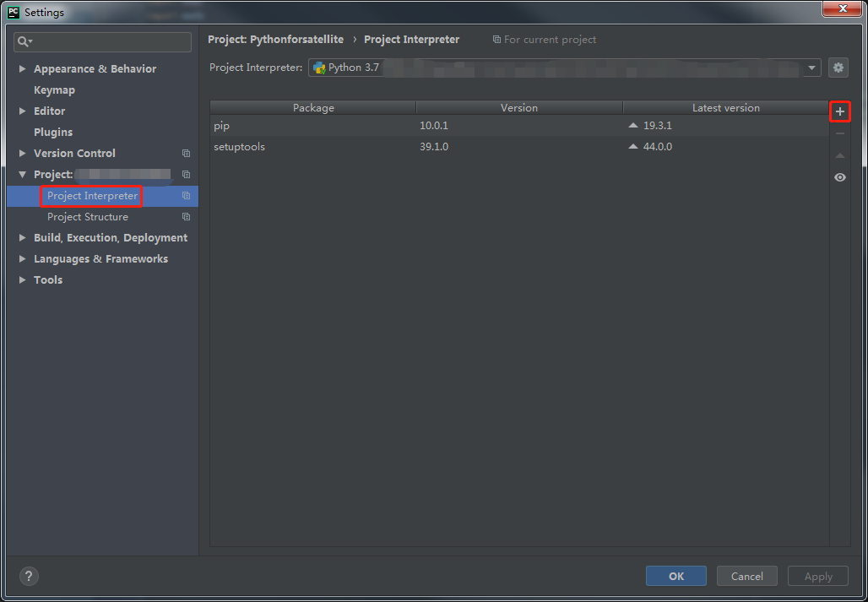Click inside the settings search field

point(101,41)
